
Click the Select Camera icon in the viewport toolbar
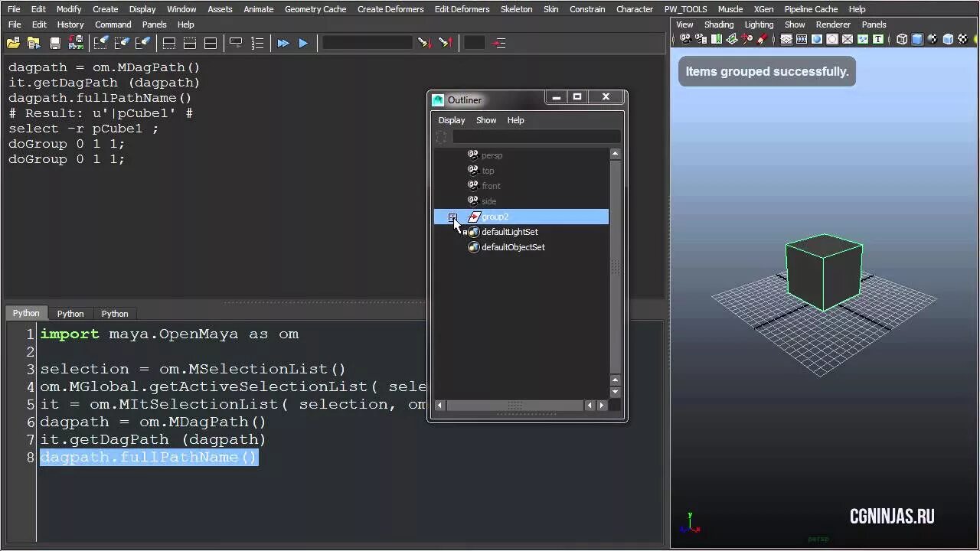click(686, 39)
